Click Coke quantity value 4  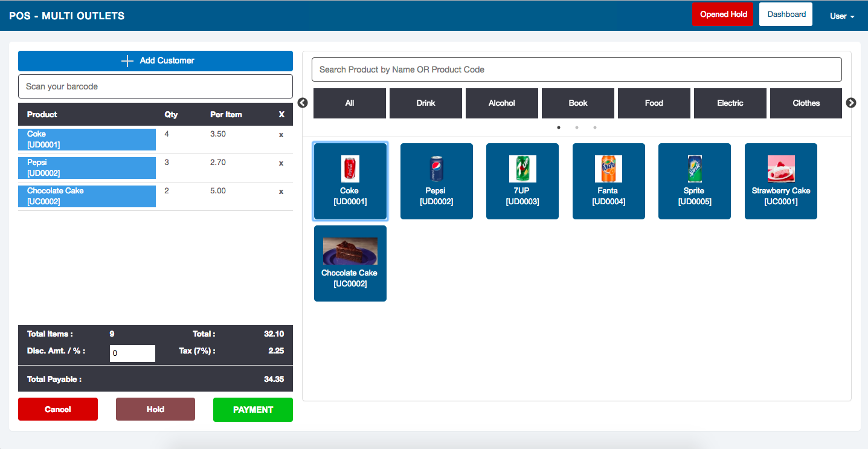167,134
